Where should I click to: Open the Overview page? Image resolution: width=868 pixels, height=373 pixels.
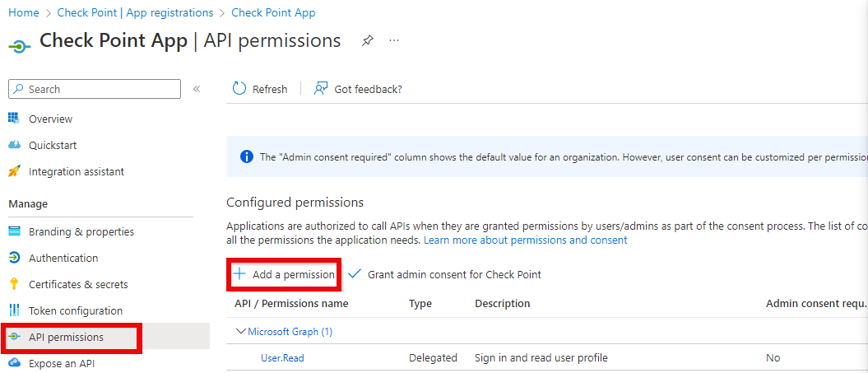(50, 119)
